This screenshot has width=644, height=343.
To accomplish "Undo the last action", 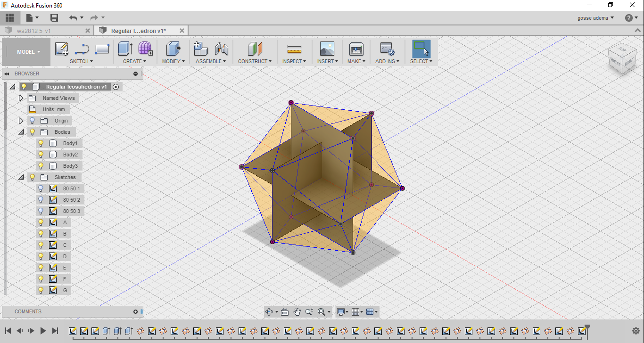I will coord(73,18).
